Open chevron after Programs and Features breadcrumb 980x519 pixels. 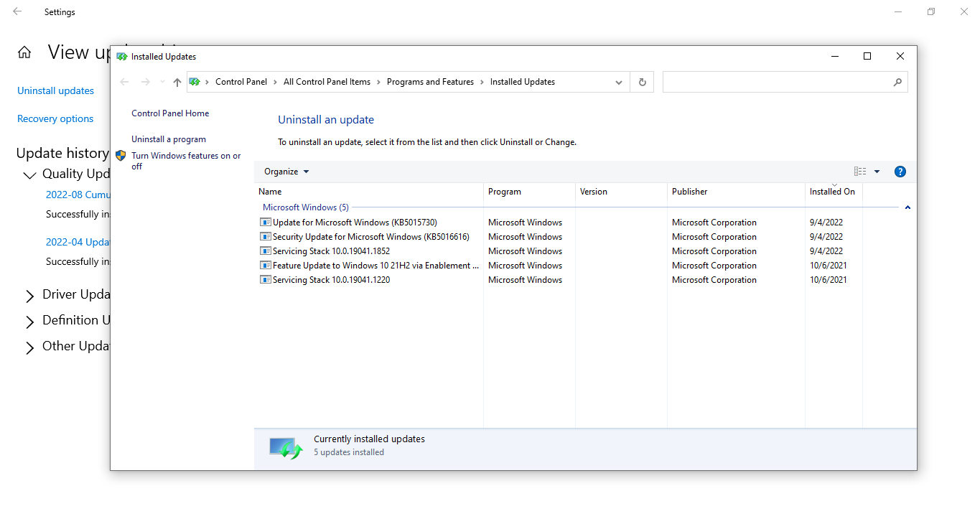coord(482,82)
